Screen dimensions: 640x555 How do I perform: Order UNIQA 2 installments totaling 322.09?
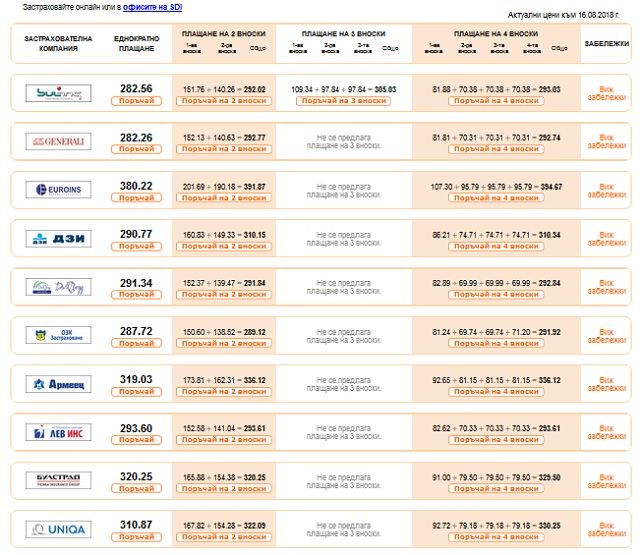point(224,537)
